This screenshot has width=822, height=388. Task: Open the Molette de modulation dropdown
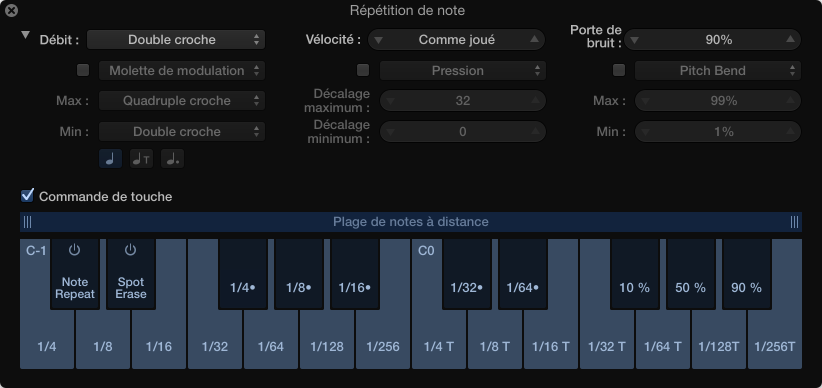click(182, 71)
